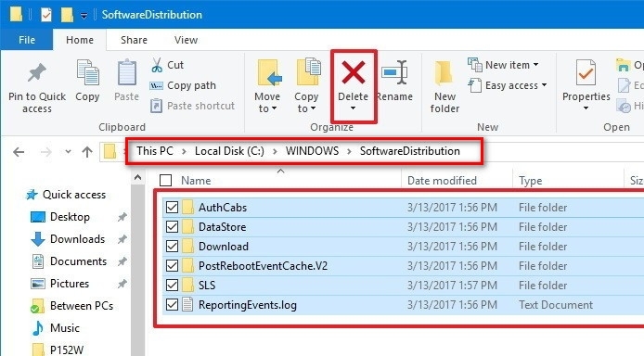Select Quick access in navigation pane
Viewport: 644px width, 356px height.
(74, 195)
